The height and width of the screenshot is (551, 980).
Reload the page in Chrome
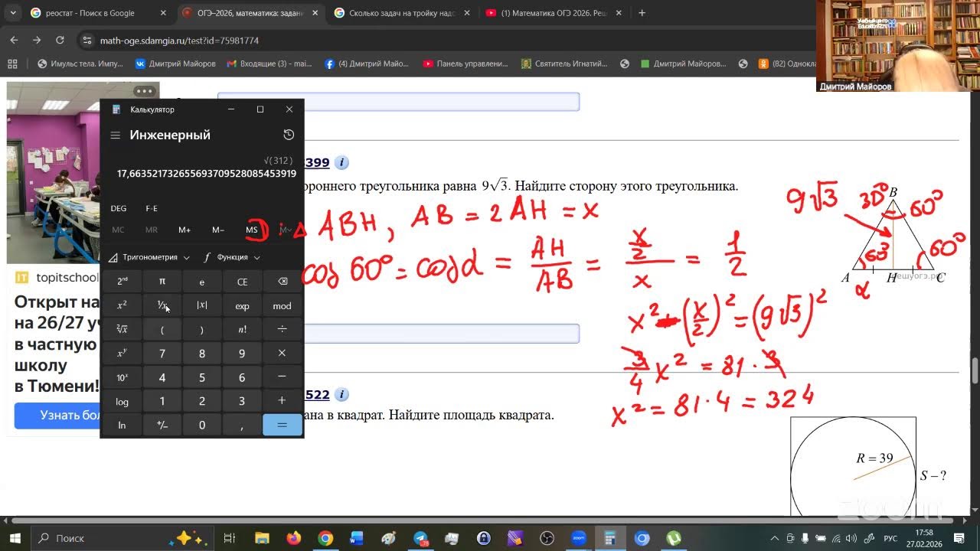click(60, 40)
